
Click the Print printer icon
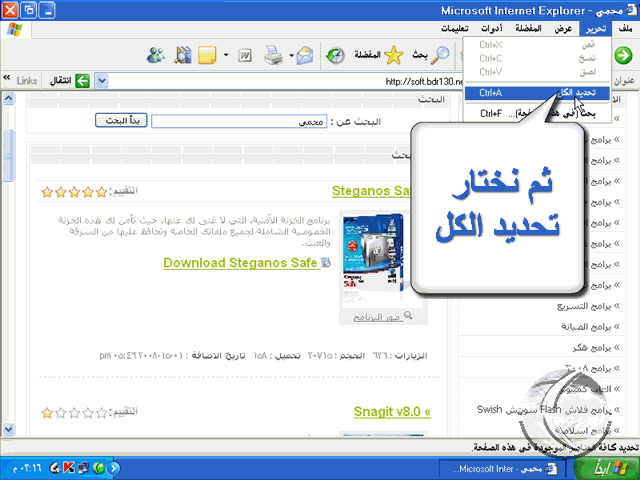click(x=273, y=55)
